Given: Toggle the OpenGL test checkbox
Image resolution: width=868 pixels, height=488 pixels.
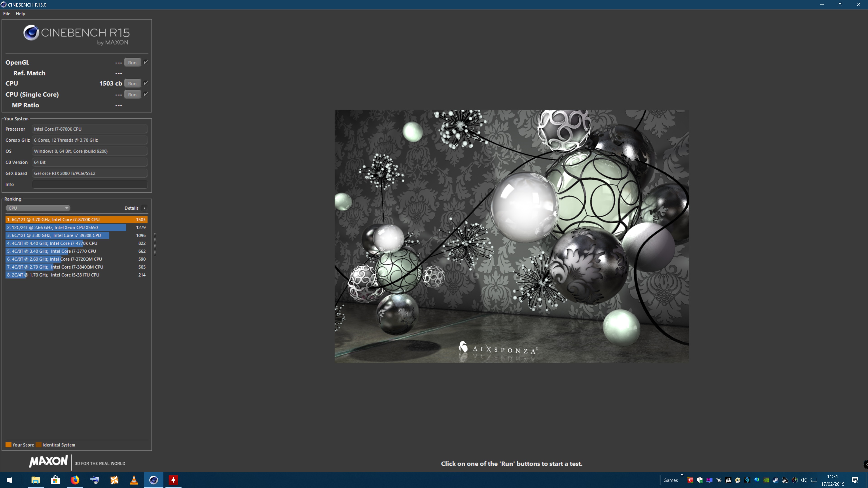Looking at the screenshot, I should [x=146, y=62].
